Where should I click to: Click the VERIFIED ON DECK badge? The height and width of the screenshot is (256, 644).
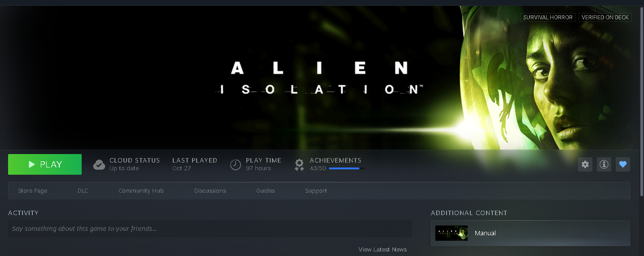pos(605,18)
